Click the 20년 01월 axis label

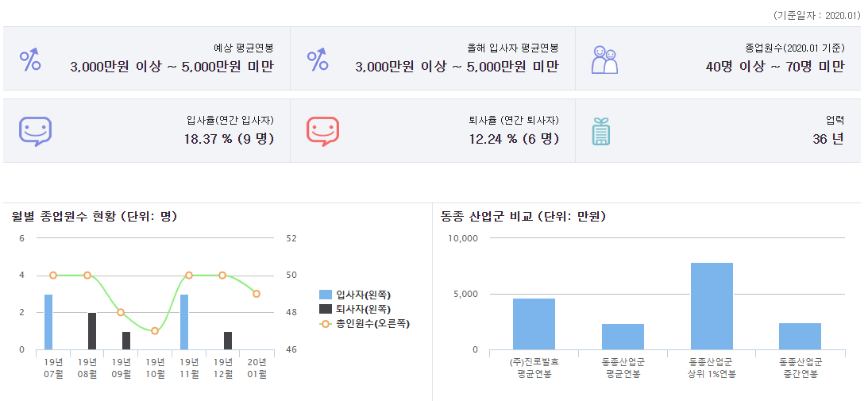257,368
